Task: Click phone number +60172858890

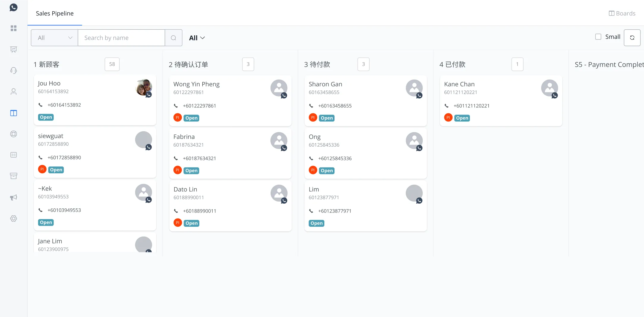Action: tap(64, 158)
